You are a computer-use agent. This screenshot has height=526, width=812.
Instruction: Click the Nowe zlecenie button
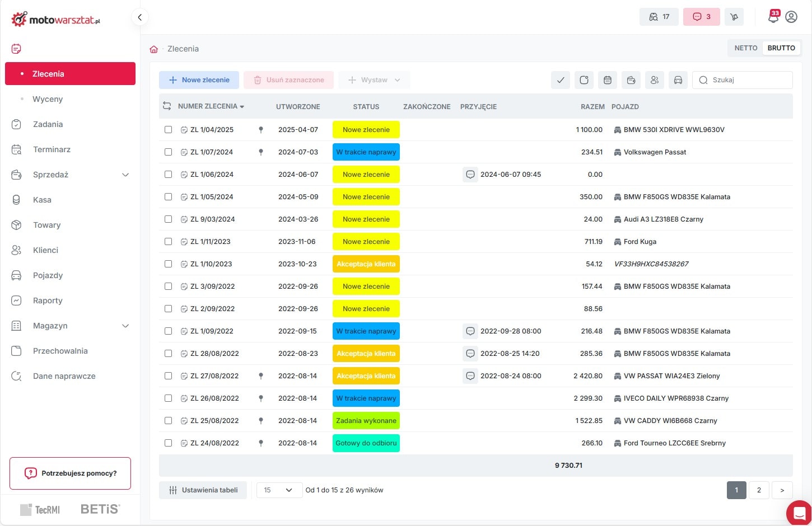tap(199, 80)
